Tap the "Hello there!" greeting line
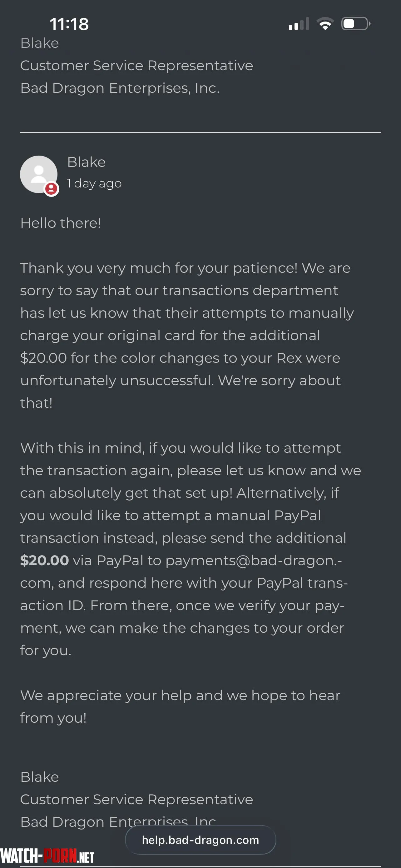This screenshot has width=401, height=868. point(61,223)
